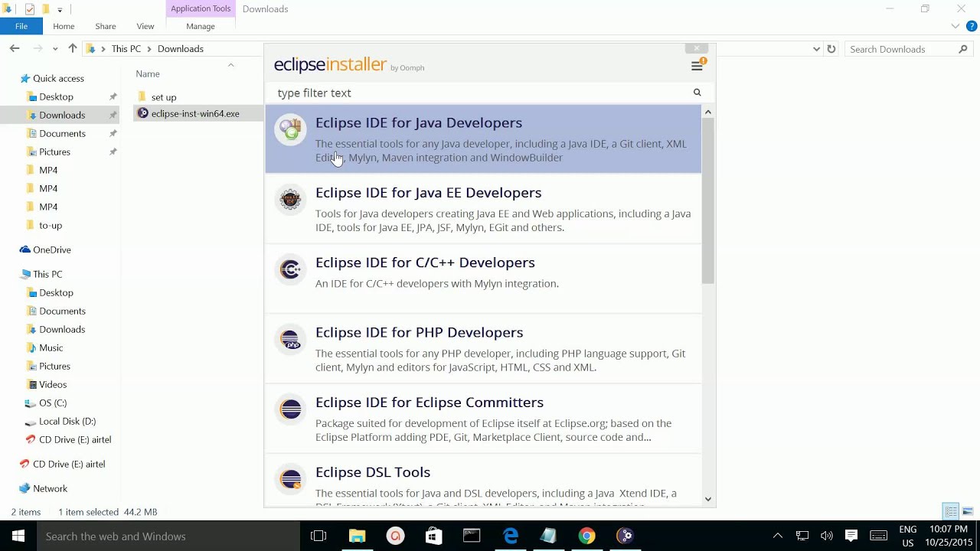980x551 pixels.
Task: Select Eclipse DSL Tools icon
Action: (x=290, y=479)
